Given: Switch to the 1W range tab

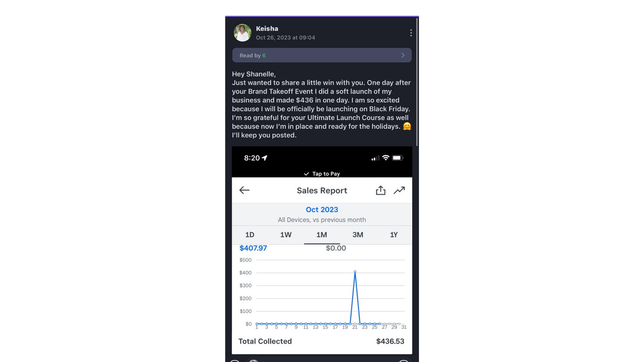Looking at the screenshot, I should pos(286,235).
